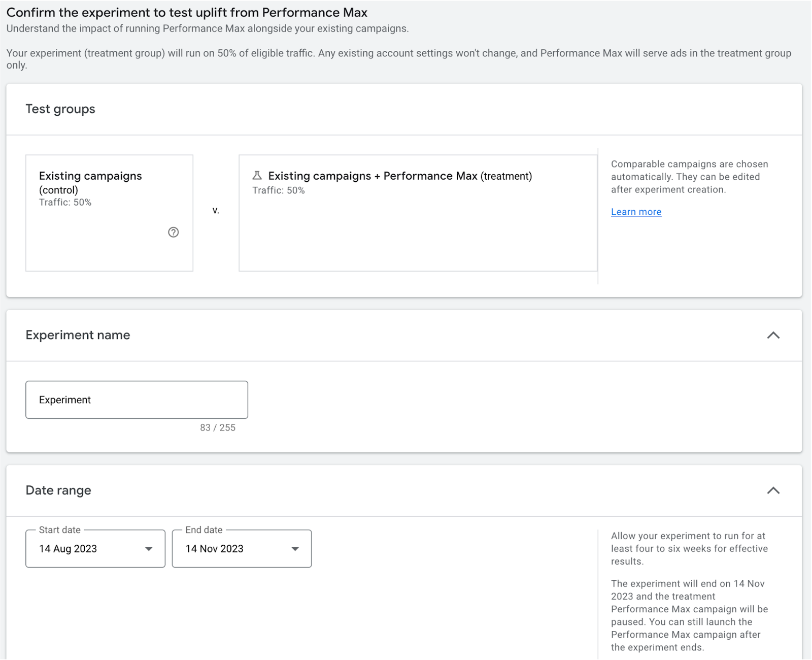812x660 pixels.
Task: Focus the Experiment name text field
Action: [x=137, y=400]
